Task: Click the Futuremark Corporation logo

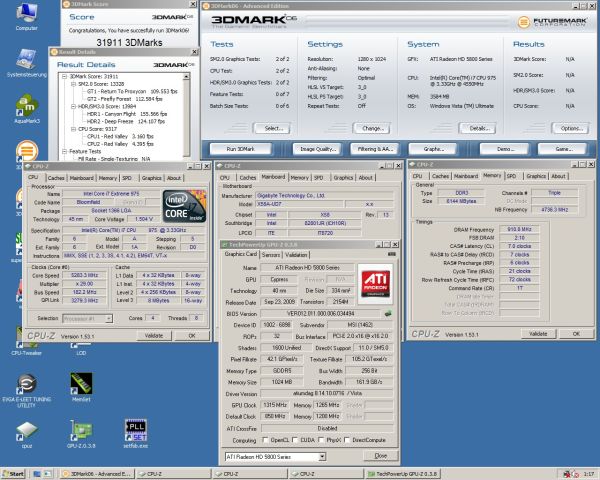Action: (x=552, y=22)
